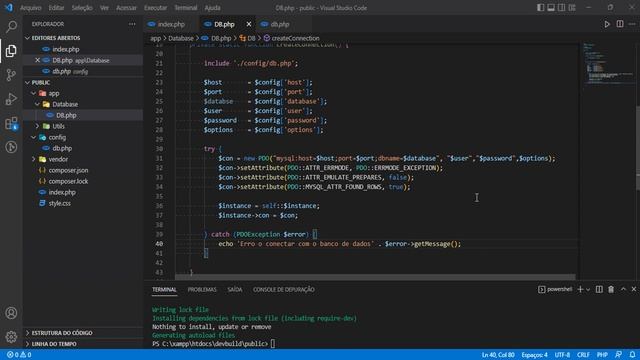The height and width of the screenshot is (360, 640).
Task: Open the Search view in activity bar
Action: coord(11,27)
